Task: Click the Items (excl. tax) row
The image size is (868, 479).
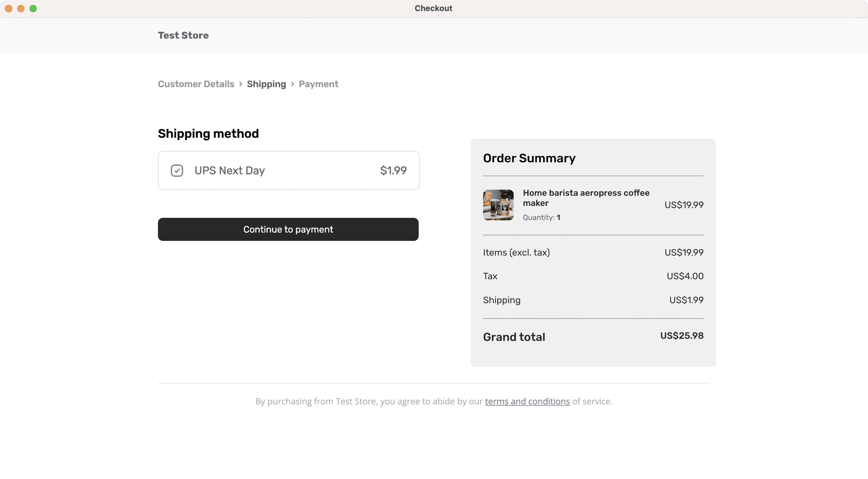Action: pos(516,252)
